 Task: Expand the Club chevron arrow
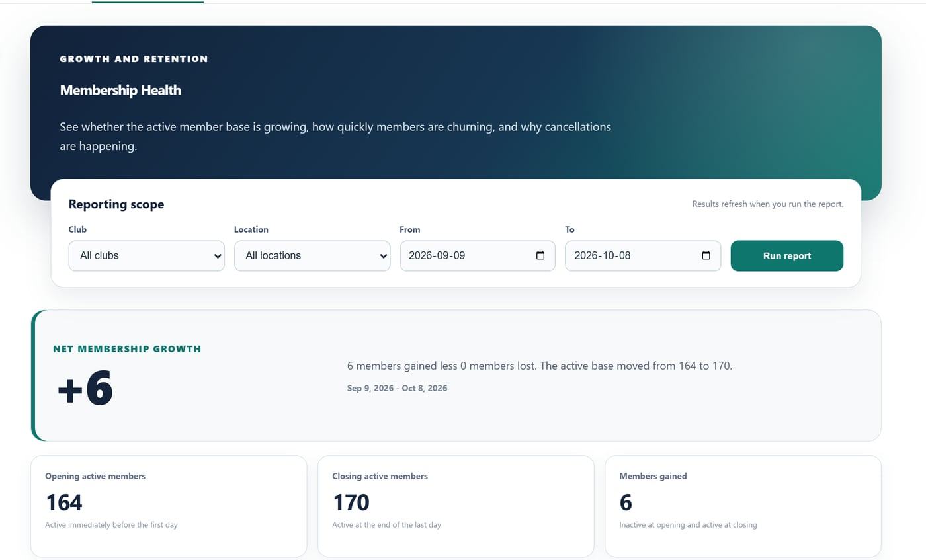pyautogui.click(x=218, y=256)
